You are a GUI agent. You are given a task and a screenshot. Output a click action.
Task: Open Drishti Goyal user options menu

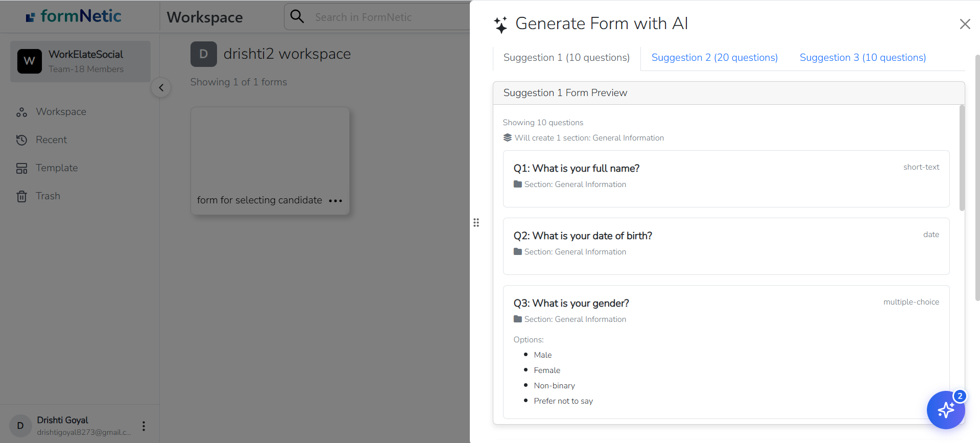coord(144,426)
